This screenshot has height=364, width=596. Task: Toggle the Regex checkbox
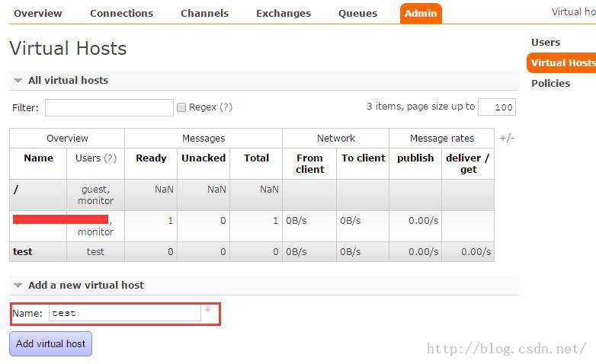[181, 107]
